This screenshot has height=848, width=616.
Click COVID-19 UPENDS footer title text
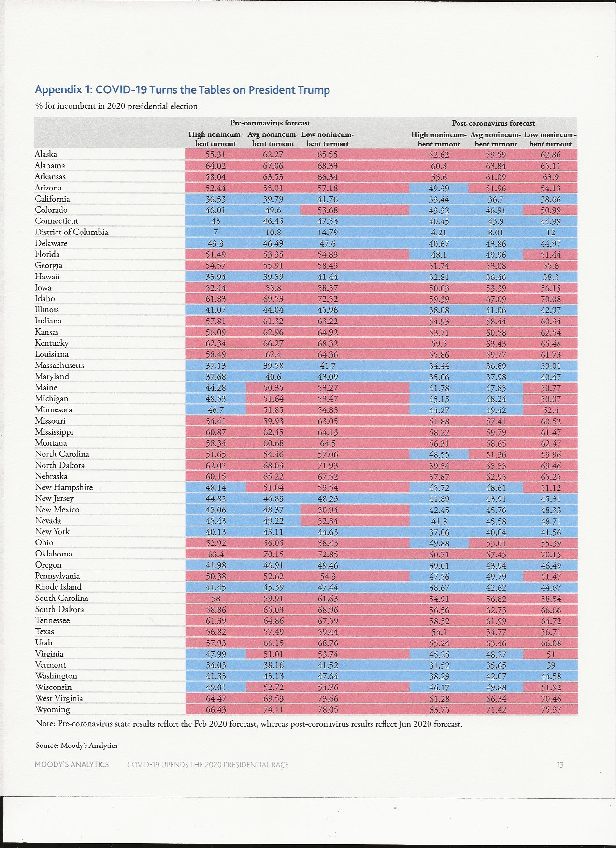(208, 765)
